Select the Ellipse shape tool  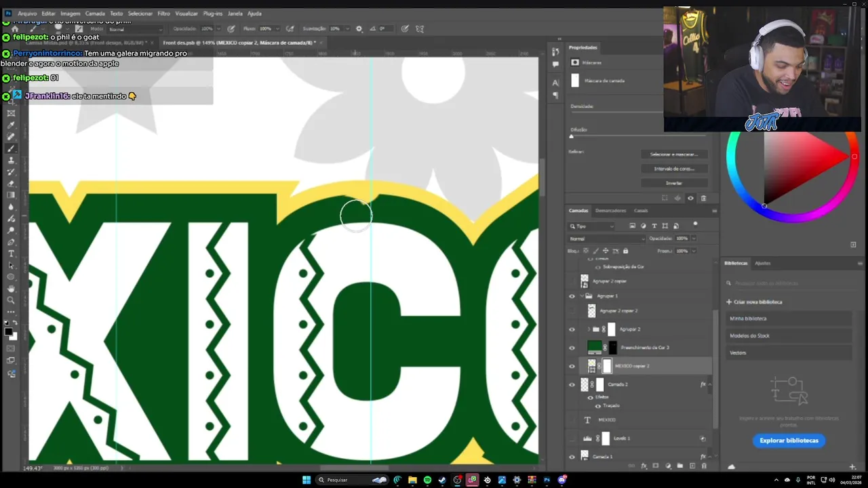click(x=11, y=277)
